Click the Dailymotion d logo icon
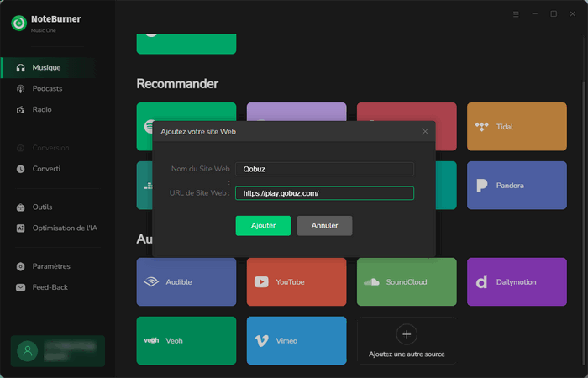Screen dimensions: 588x378 [481, 282]
